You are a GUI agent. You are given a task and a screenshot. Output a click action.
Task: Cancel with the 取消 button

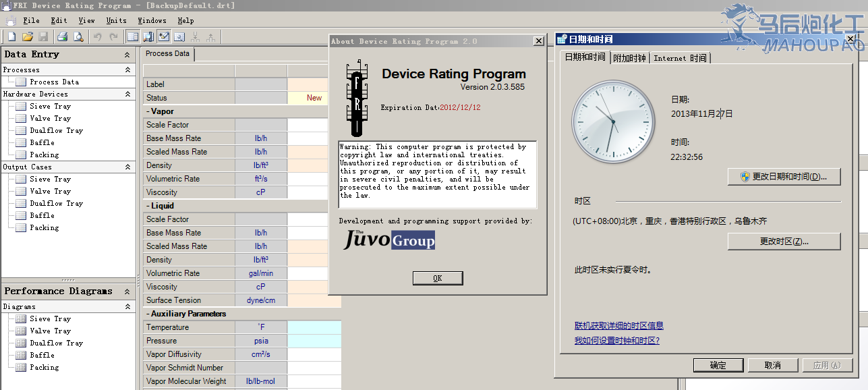click(773, 365)
